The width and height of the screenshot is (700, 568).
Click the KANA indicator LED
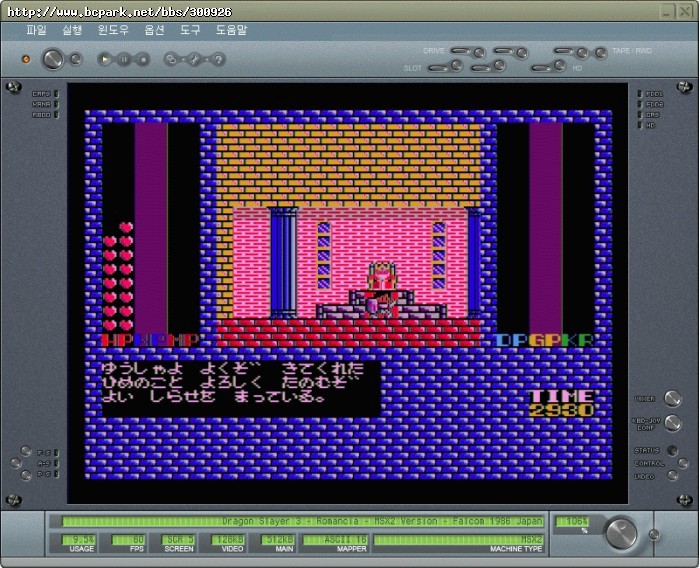click(56, 104)
